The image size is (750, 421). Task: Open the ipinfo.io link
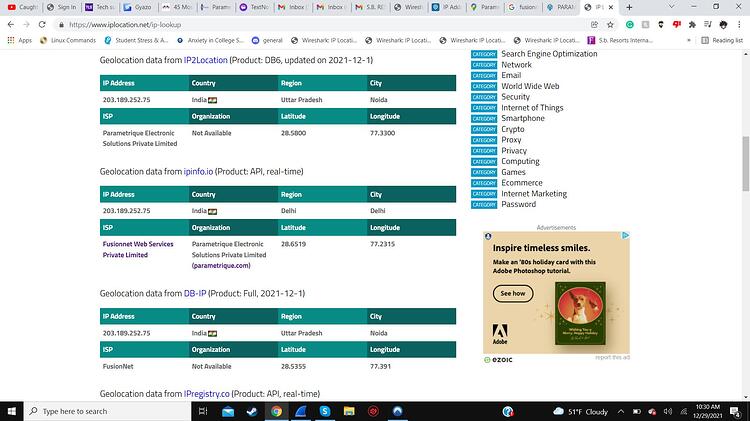[x=199, y=171]
